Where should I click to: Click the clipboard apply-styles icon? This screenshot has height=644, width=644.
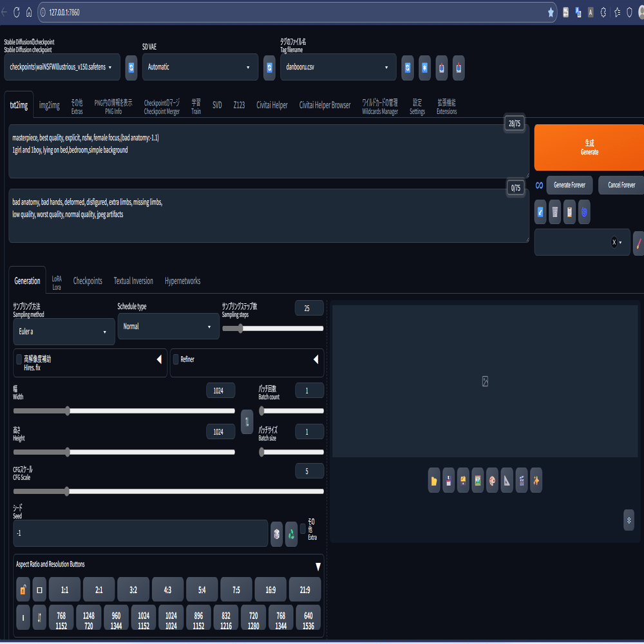click(x=569, y=212)
